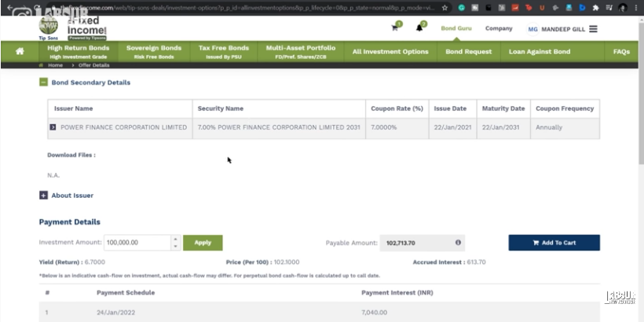Open High Return Bonds menu
This screenshot has width=644, height=322.
(78, 52)
